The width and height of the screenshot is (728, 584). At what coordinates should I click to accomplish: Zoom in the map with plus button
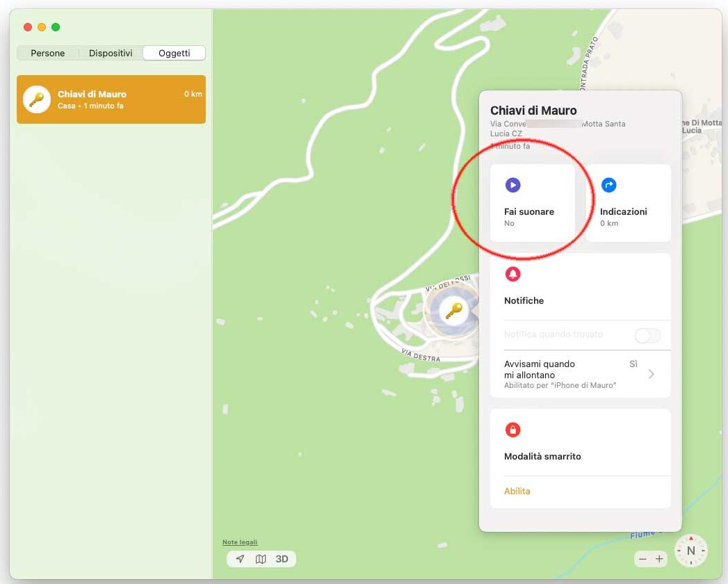tap(659, 559)
